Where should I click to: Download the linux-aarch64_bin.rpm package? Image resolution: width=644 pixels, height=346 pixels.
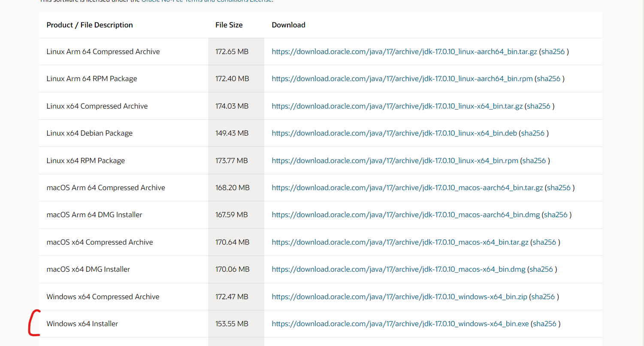point(402,79)
